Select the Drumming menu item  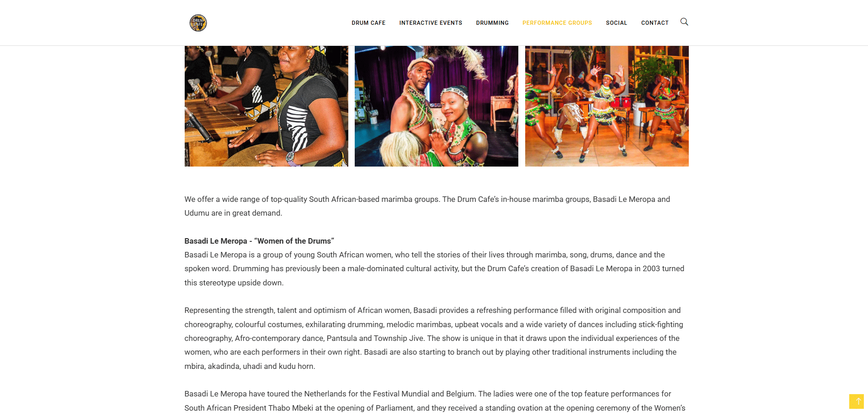pyautogui.click(x=492, y=23)
